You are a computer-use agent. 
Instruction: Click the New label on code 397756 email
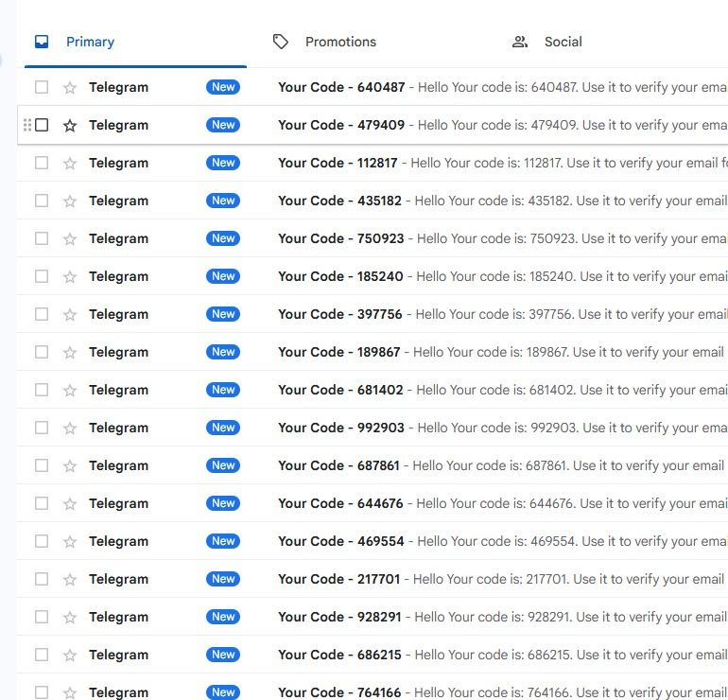click(223, 314)
